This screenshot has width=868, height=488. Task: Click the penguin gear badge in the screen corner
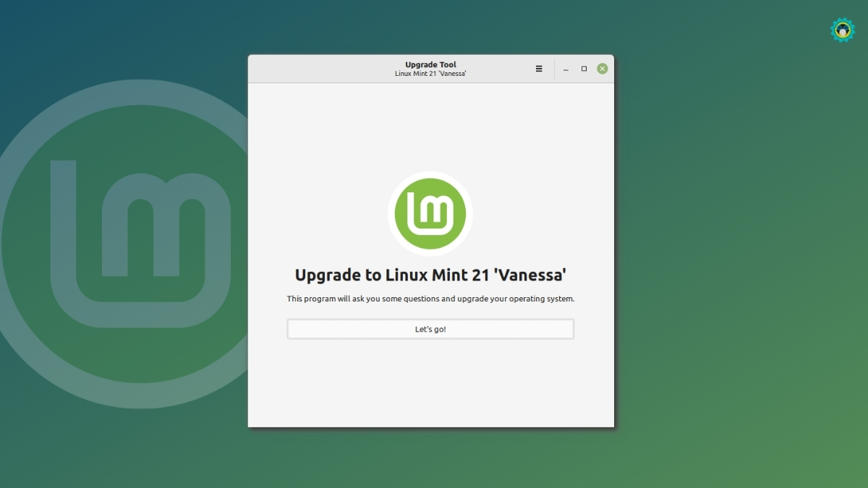(x=843, y=30)
